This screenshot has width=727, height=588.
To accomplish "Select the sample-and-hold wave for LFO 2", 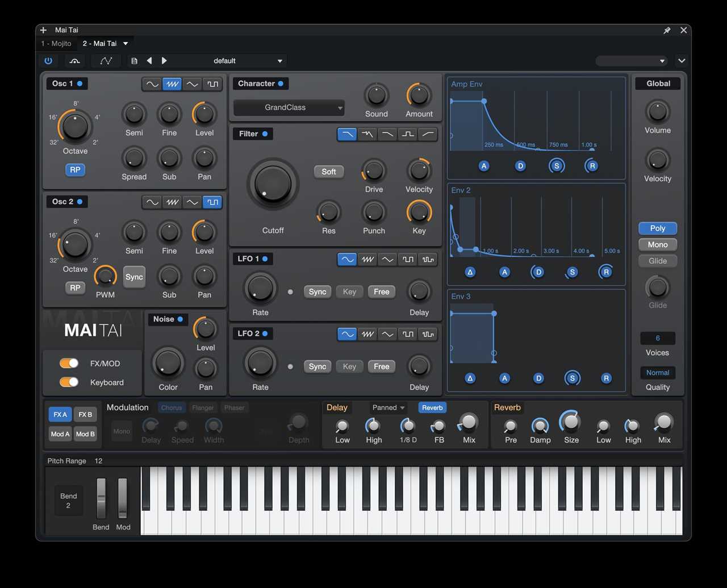I will coord(428,334).
